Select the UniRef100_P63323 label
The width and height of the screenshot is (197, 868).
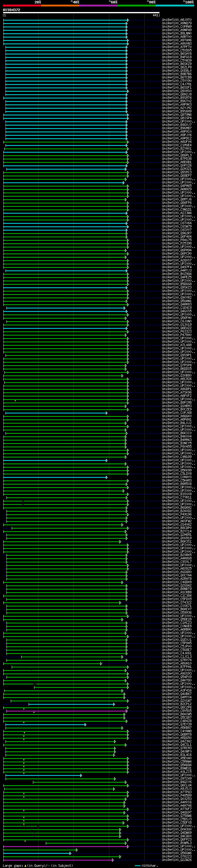point(177,331)
